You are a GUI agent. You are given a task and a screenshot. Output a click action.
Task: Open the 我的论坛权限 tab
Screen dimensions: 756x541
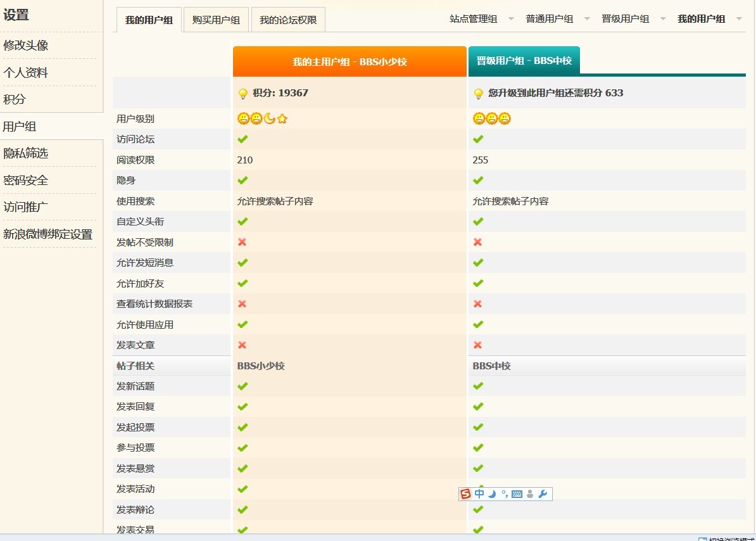(288, 20)
